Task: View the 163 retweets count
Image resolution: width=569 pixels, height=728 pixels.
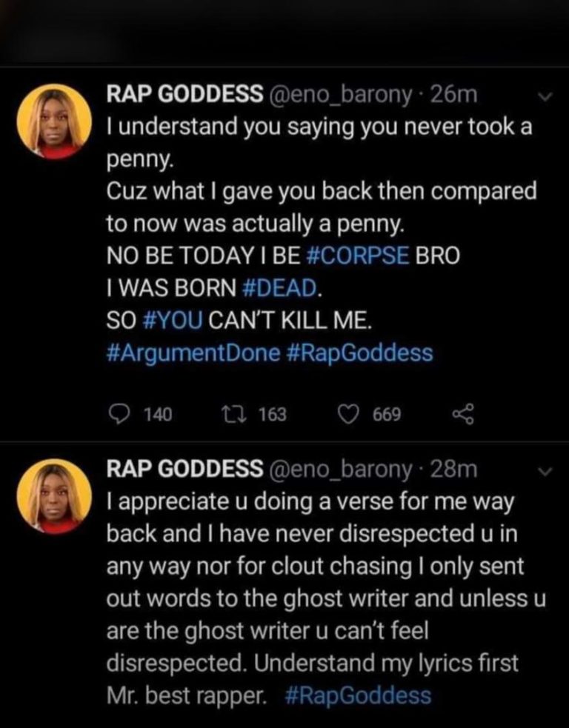Action: (272, 414)
